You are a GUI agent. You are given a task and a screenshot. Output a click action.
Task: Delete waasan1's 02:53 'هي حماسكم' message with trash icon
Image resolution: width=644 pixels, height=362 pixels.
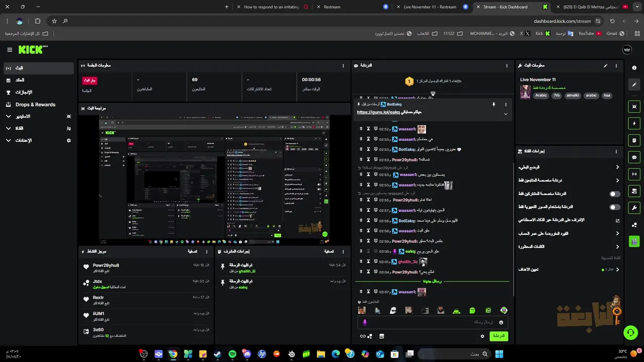pyautogui.click(x=361, y=139)
